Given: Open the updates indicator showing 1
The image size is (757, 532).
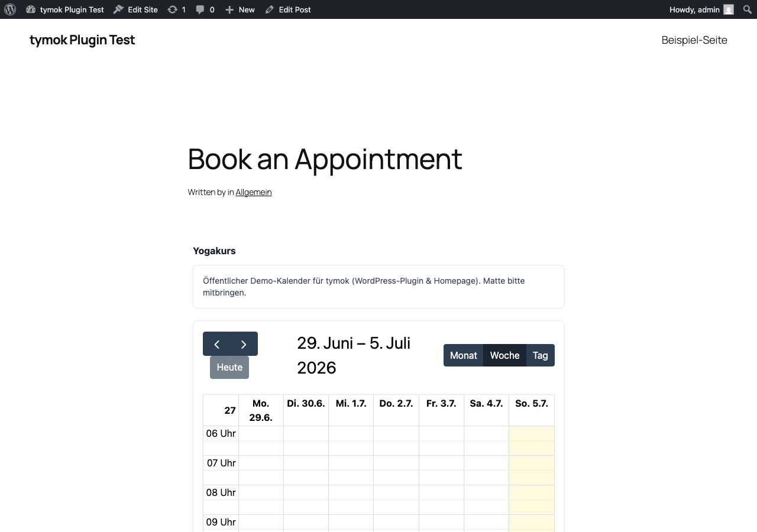Looking at the screenshot, I should [x=176, y=9].
